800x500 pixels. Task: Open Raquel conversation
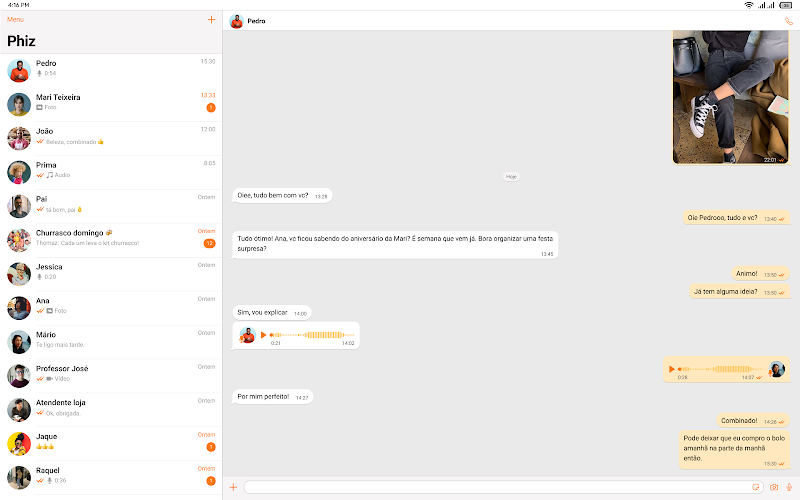pyautogui.click(x=111, y=478)
